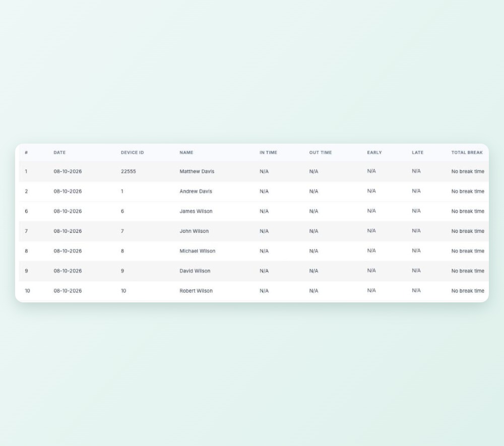Click In Time N/A for James Wilson
Screen dimensions: 504x446
point(264,212)
